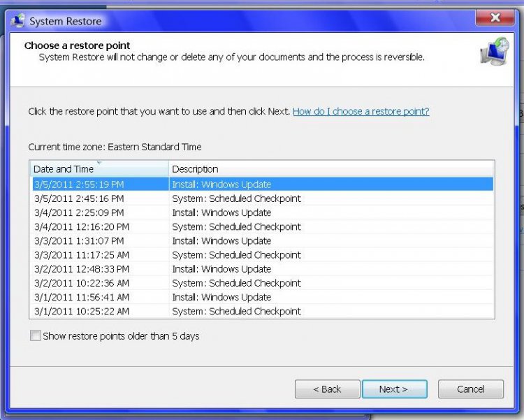Select restore point 3/4/2011 2:25:09 PM
524x420 pixels.
[262, 212]
